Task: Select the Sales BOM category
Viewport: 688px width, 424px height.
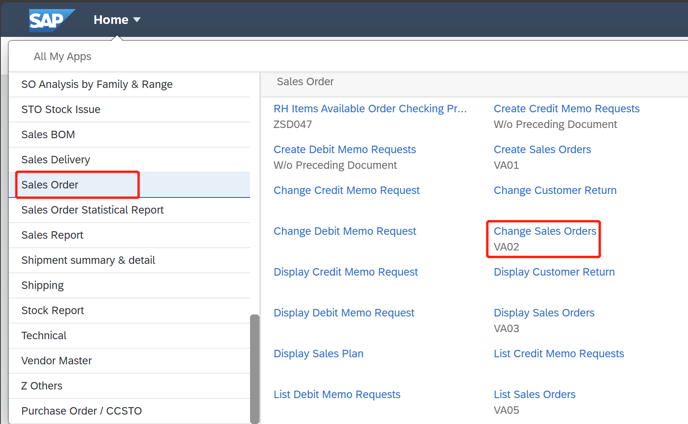Action: click(x=48, y=135)
